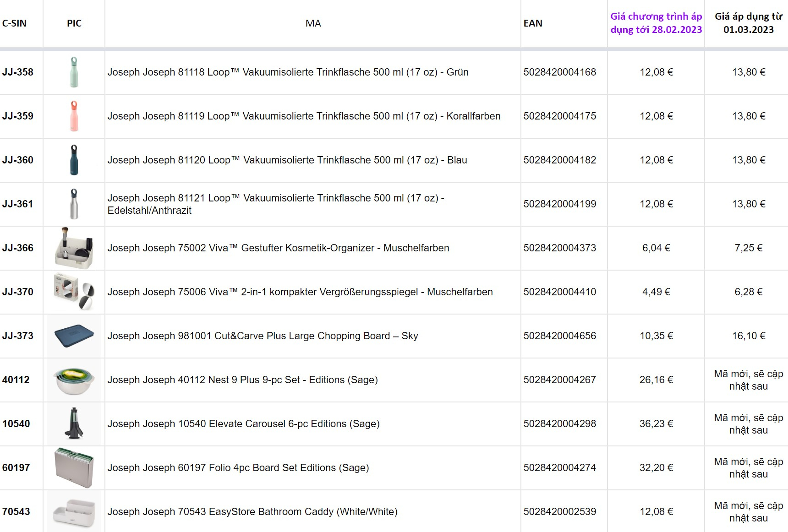Select EAN 5028420004410
The width and height of the screenshot is (788, 532).
(560, 292)
